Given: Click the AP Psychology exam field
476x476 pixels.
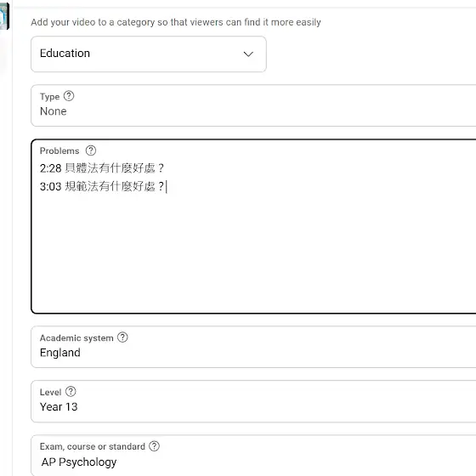Looking at the screenshot, I should (x=253, y=456).
